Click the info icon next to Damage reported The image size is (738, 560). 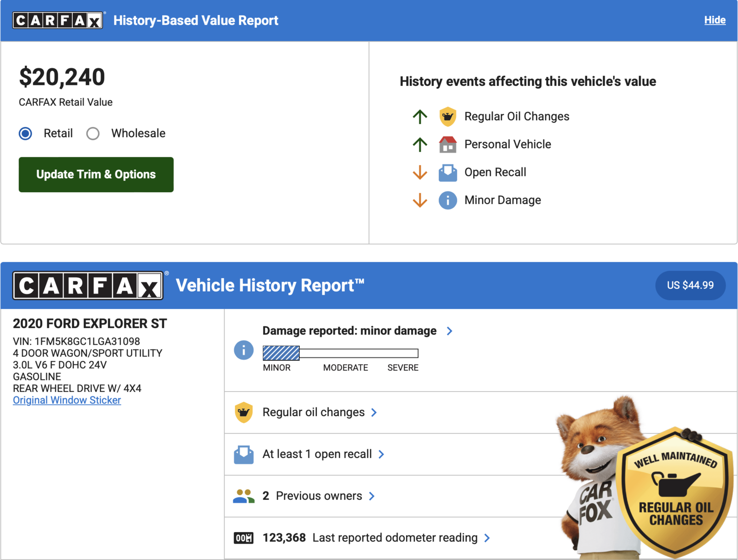point(243,350)
